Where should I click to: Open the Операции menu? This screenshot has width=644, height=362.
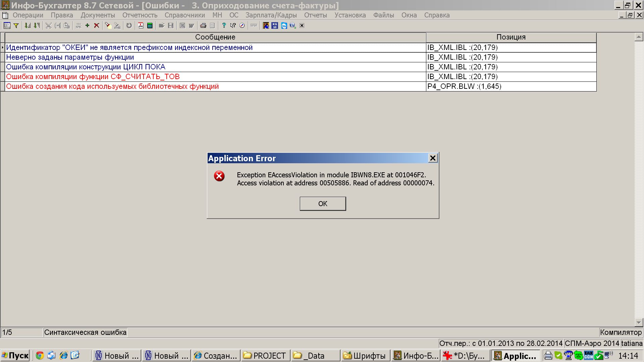28,15
